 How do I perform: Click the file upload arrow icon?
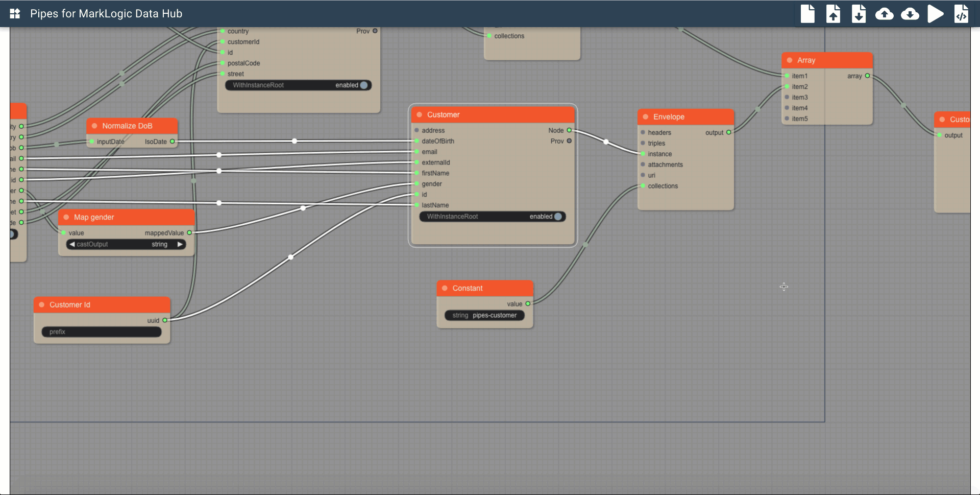coord(833,14)
